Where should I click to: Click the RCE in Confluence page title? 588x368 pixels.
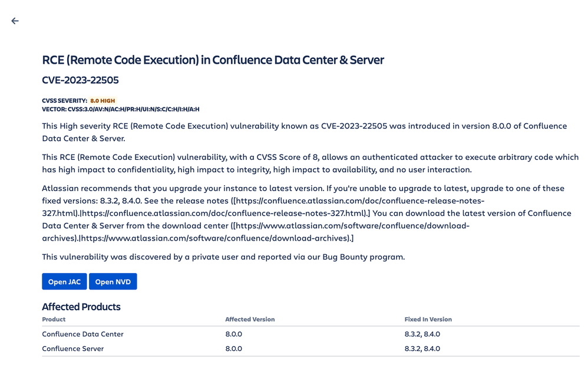(x=213, y=60)
